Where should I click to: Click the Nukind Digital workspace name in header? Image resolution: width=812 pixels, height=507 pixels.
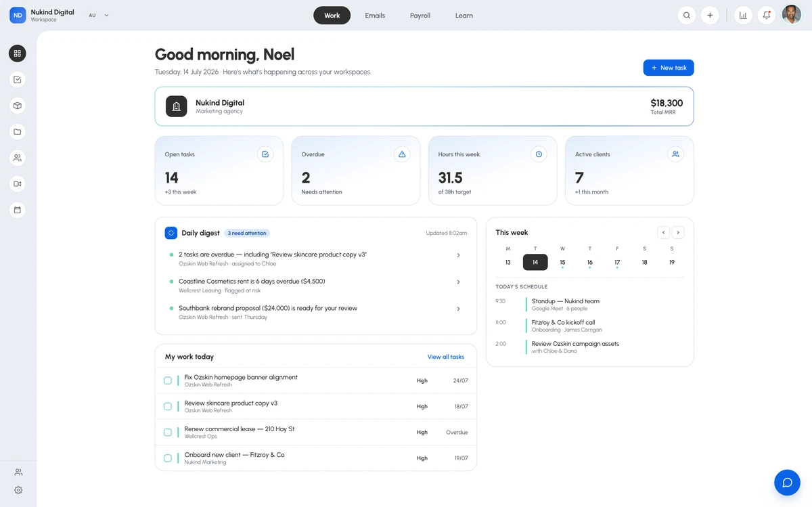click(x=53, y=12)
